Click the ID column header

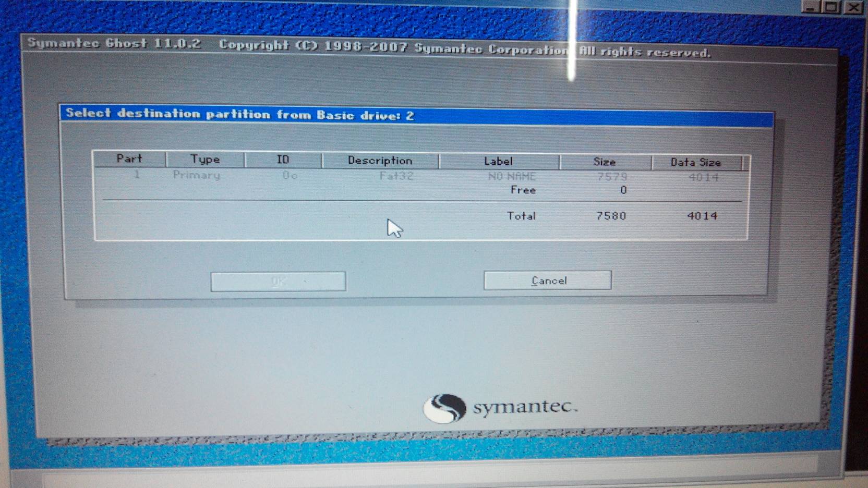click(283, 160)
